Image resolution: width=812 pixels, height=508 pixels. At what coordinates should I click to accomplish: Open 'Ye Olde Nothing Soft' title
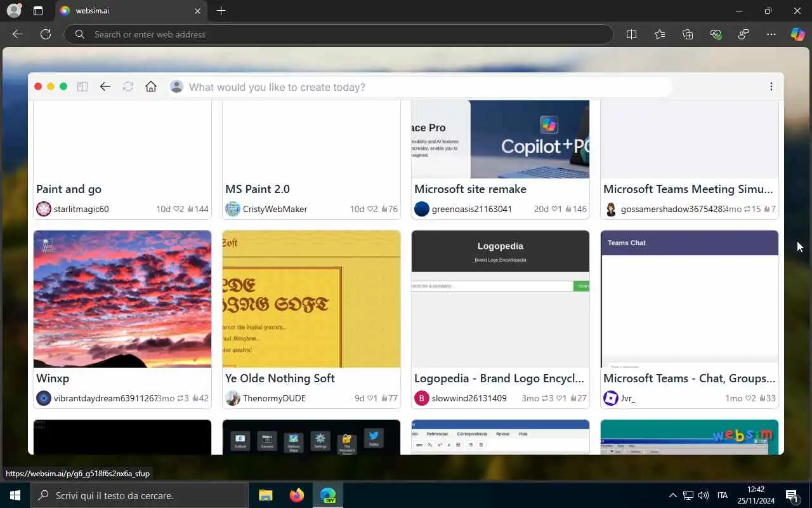[x=280, y=378]
